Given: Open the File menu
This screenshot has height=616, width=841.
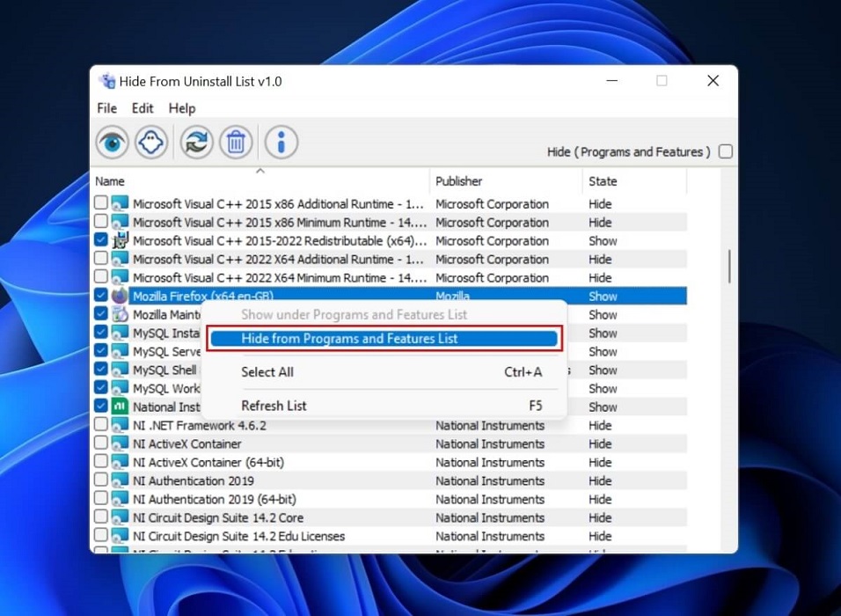Looking at the screenshot, I should point(106,108).
